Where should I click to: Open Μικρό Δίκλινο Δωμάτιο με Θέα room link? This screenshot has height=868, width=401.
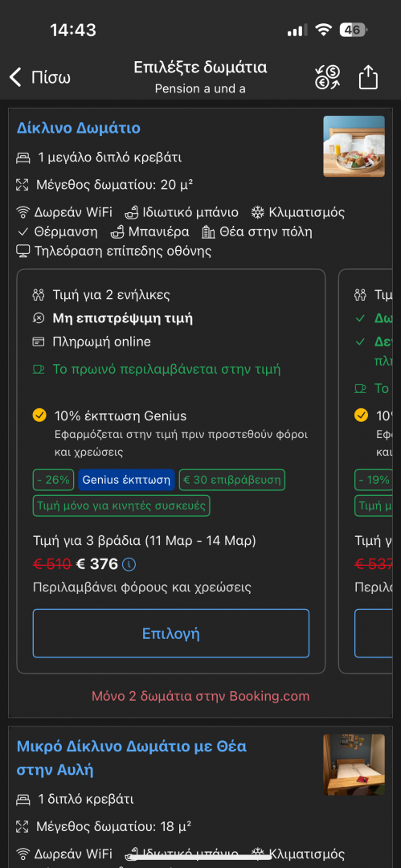click(x=131, y=758)
